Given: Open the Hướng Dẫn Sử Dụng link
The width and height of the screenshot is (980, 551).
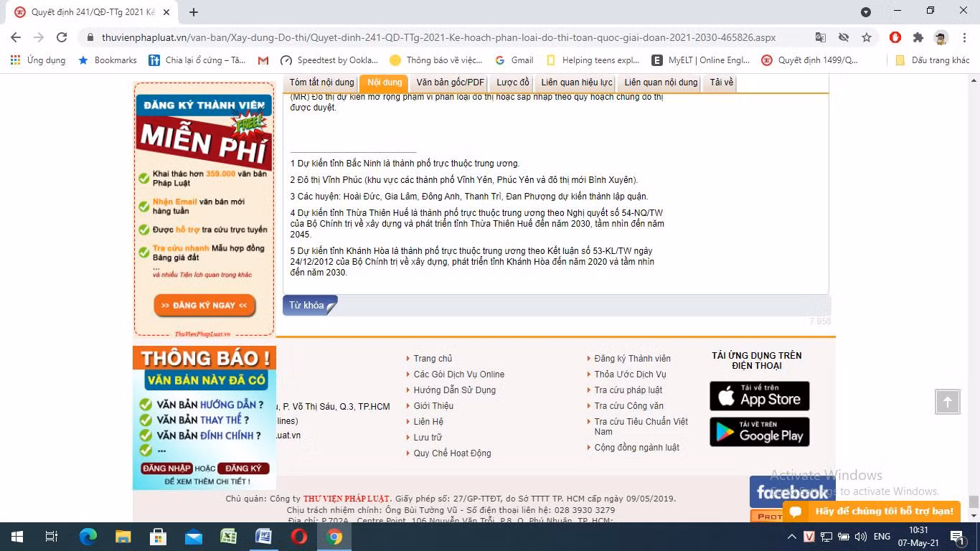Looking at the screenshot, I should click(454, 390).
